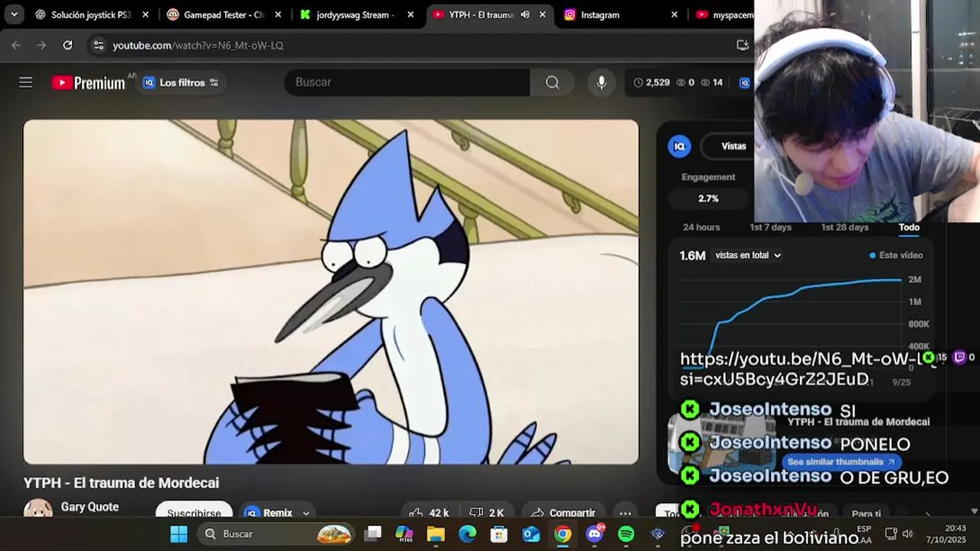Like the video with 42 k thumbs up

pos(430,513)
